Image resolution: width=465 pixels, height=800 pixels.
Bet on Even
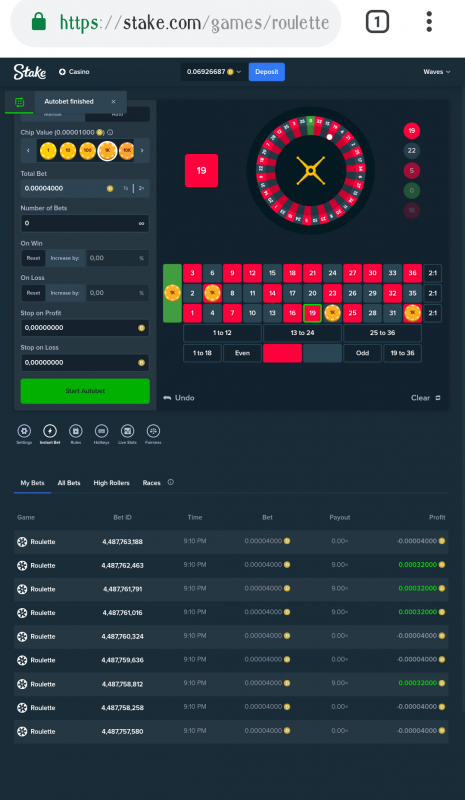[242, 353]
